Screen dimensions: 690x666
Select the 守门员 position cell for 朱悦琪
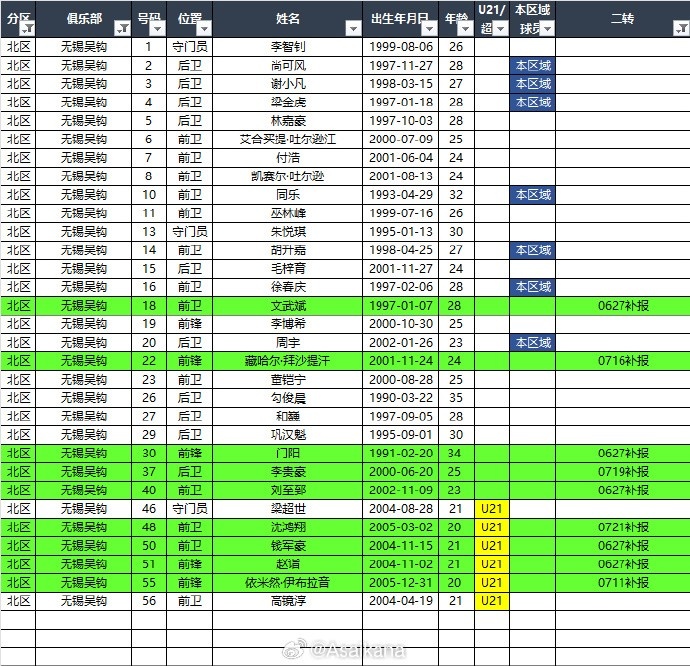[x=189, y=231]
